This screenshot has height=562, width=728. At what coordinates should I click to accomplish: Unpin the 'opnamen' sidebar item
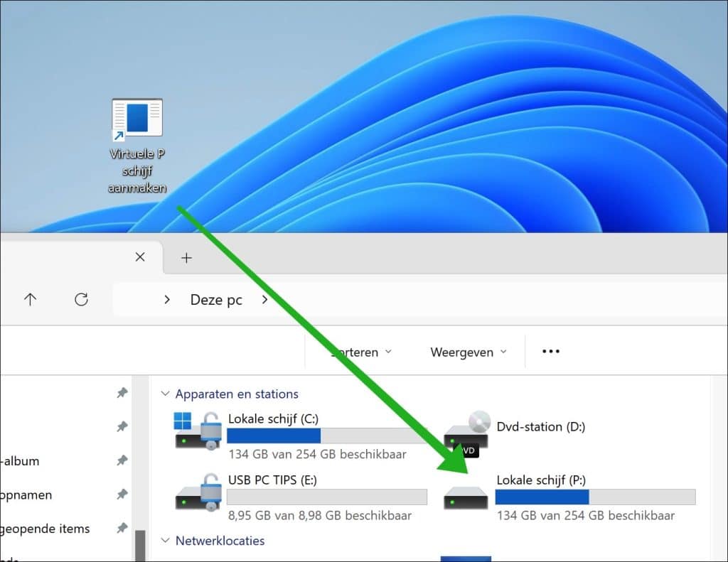coord(122,495)
